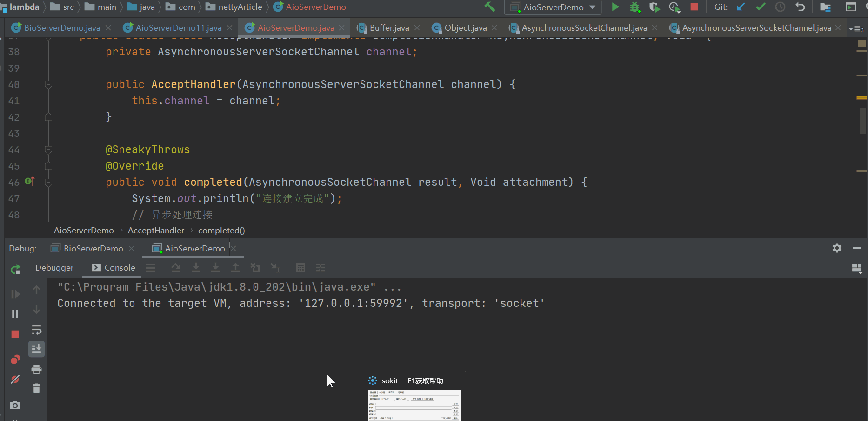Switch to the Debugger tab
868x421 pixels.
(54, 267)
